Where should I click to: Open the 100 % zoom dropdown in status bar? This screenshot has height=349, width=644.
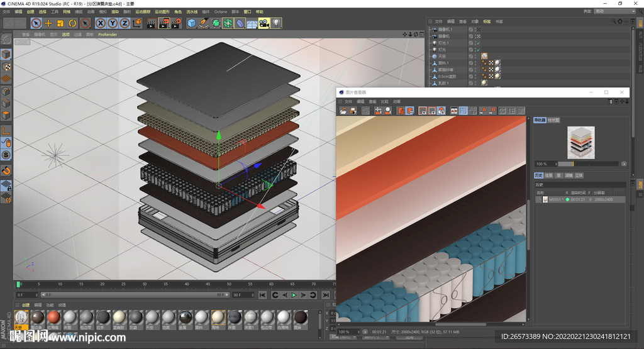pos(348,332)
